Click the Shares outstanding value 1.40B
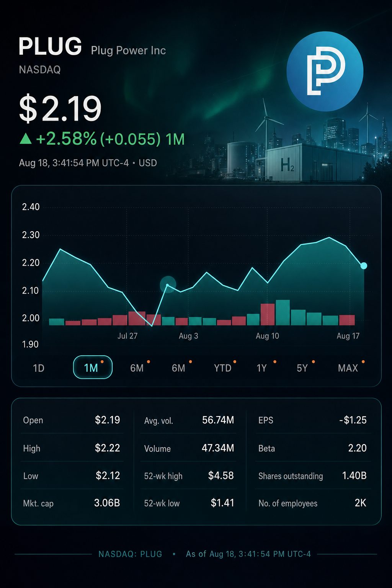 pyautogui.click(x=354, y=475)
